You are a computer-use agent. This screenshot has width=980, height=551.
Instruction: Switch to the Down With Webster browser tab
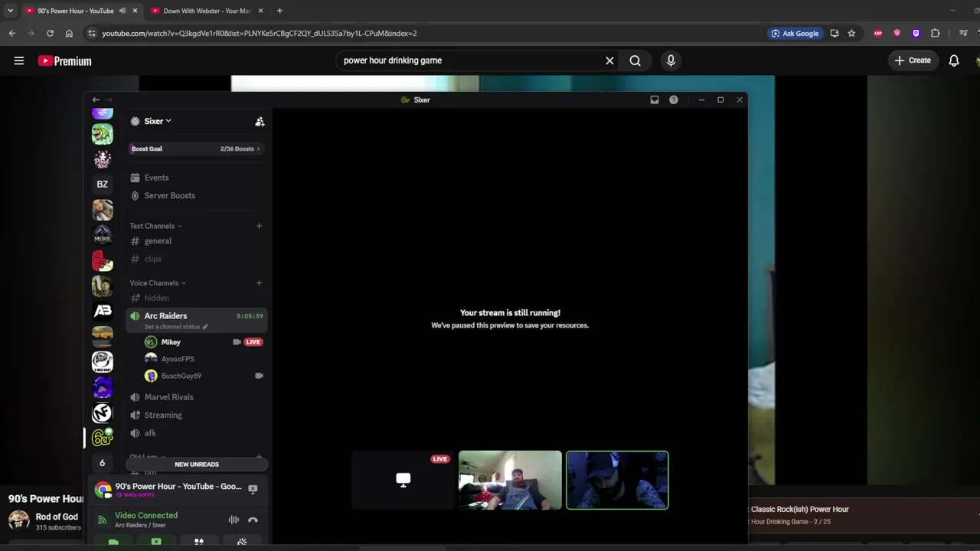click(207, 11)
